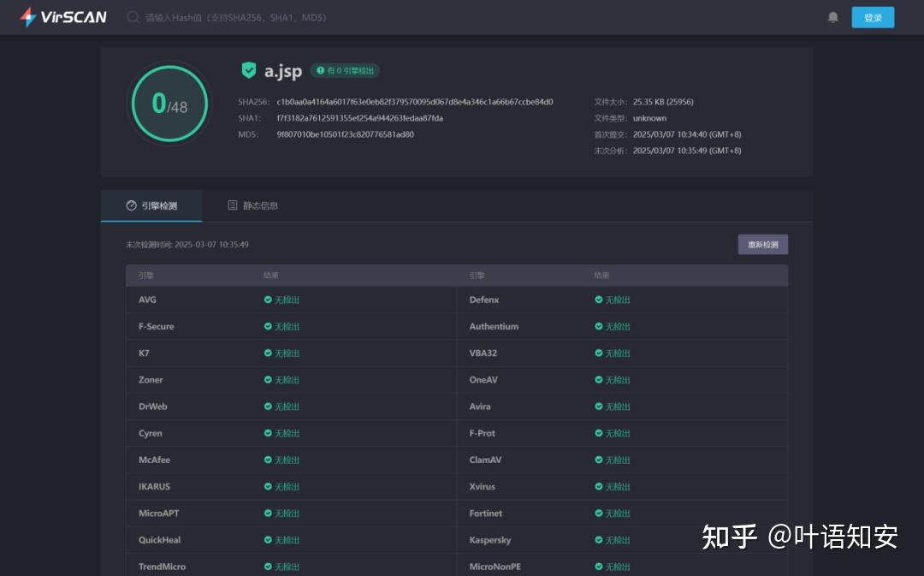Click the green check icon in K7 row
Screen dimensions: 924x576
[x=268, y=353]
